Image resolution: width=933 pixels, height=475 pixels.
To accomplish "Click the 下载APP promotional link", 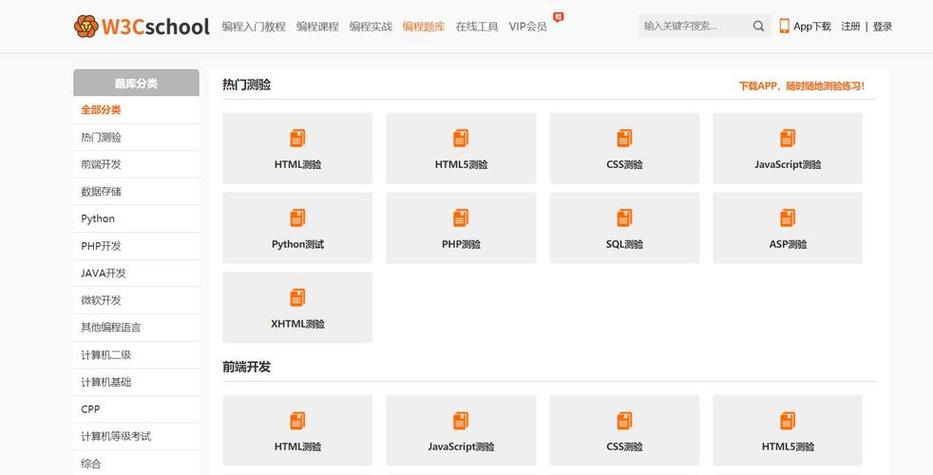I will [801, 86].
